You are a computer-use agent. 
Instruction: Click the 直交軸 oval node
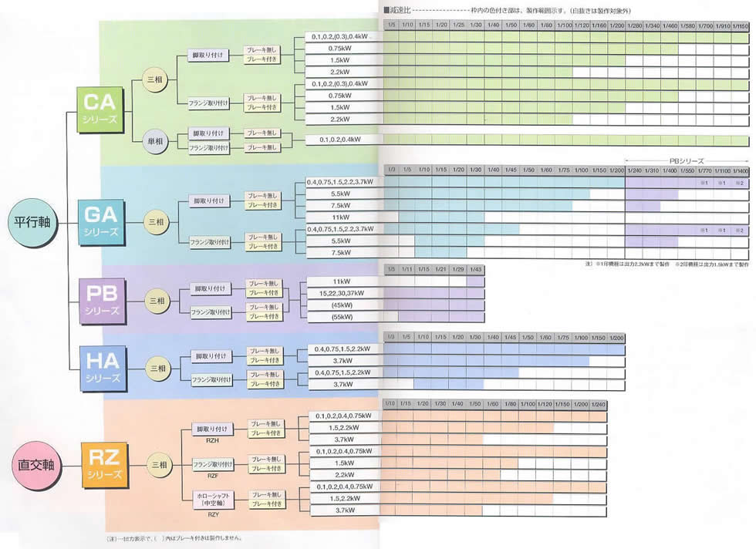coord(35,465)
